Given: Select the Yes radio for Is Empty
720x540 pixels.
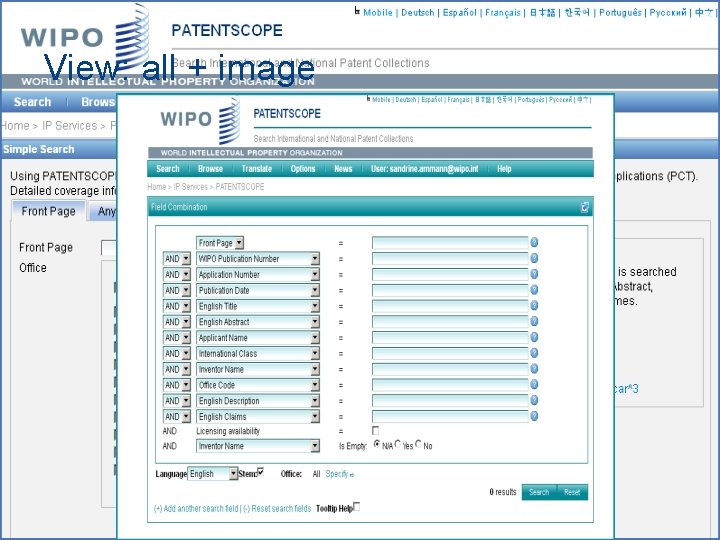Looking at the screenshot, I should [x=398, y=444].
